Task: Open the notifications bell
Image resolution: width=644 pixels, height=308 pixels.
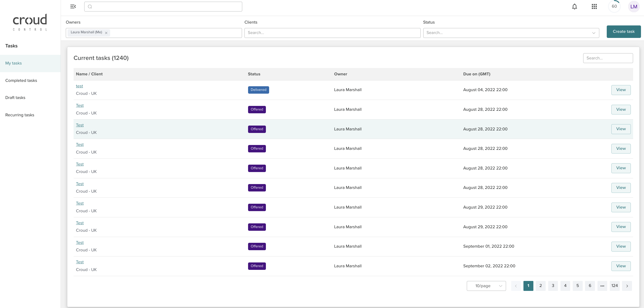Action: 574,6
